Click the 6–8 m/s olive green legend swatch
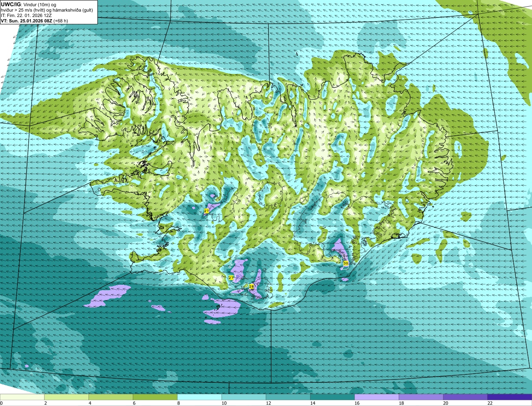Image resolution: width=532 pixels, height=406 pixels. 155,397
